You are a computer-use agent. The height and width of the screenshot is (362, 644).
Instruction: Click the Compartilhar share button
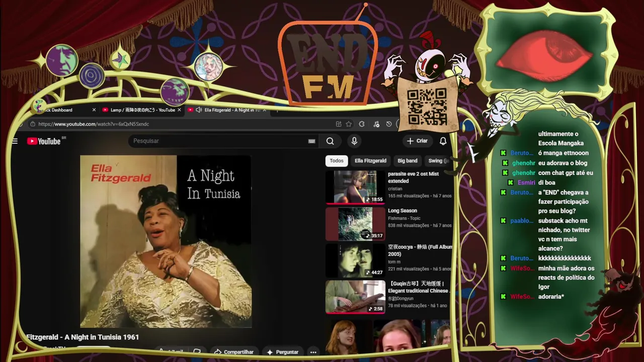tap(233, 352)
